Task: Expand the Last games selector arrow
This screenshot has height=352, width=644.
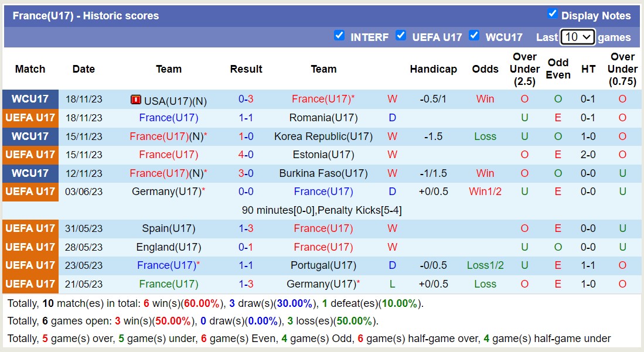Action: (585, 36)
